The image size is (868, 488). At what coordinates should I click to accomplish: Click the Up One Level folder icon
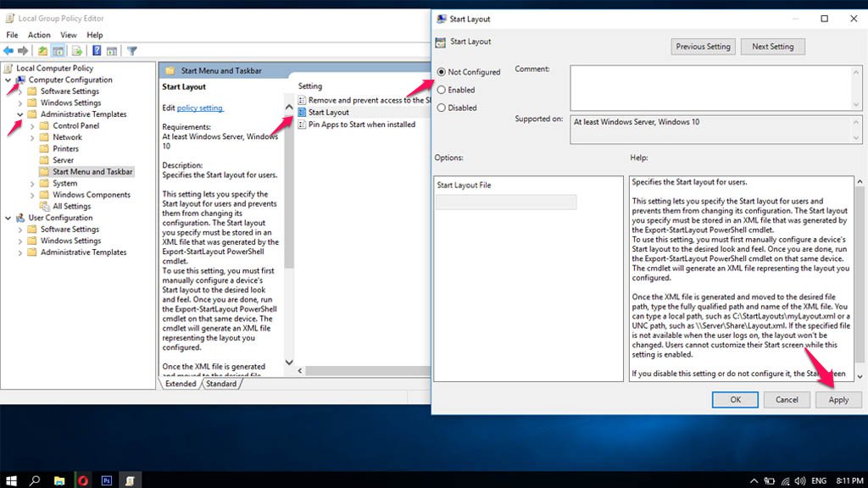point(42,51)
